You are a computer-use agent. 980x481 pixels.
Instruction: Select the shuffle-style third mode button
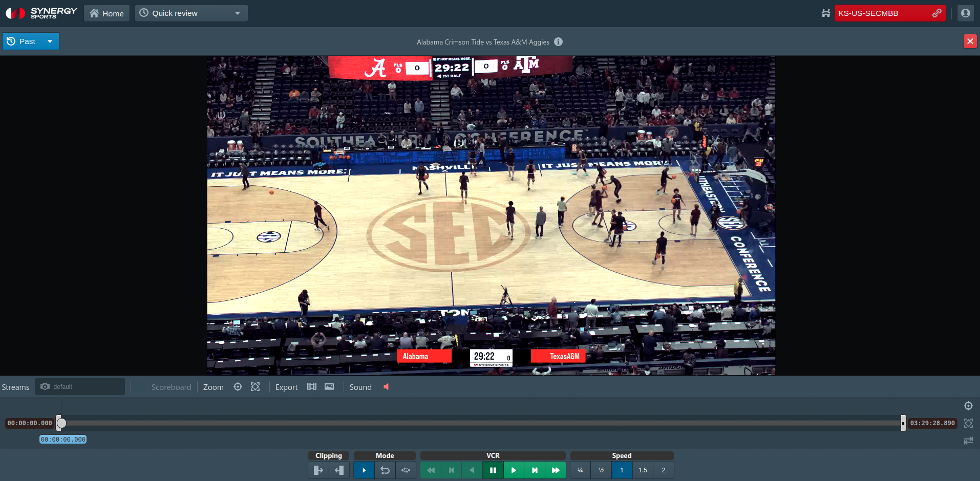click(406, 470)
